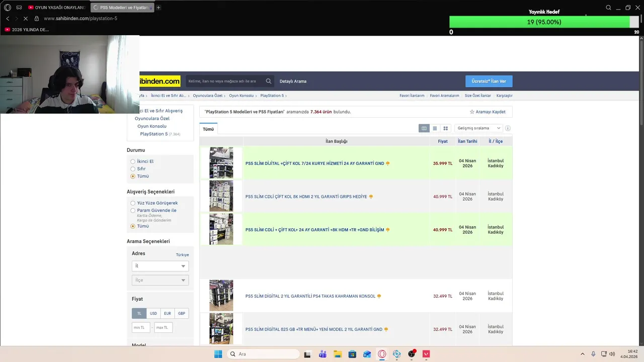Select Yüz Yüze Görüşerek option

[x=133, y=203]
